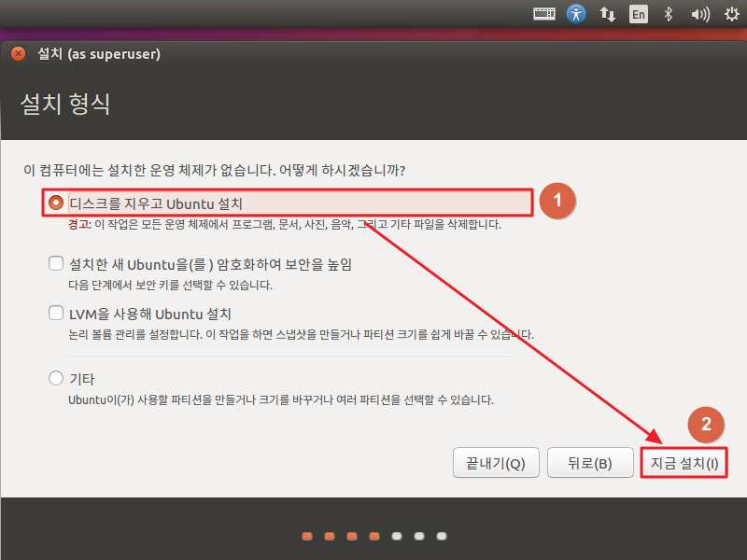Click the red 경고 warning text
The height and width of the screenshot is (560, 747).
point(79,224)
